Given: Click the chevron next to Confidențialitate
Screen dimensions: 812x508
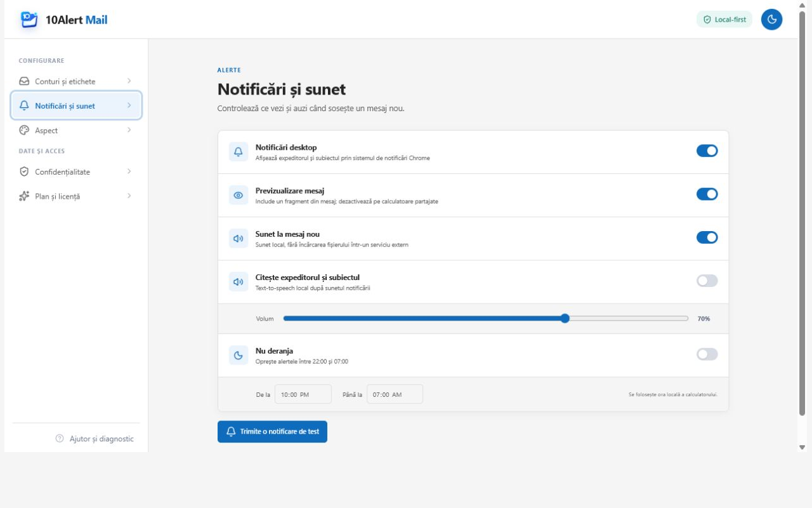Looking at the screenshot, I should [129, 171].
